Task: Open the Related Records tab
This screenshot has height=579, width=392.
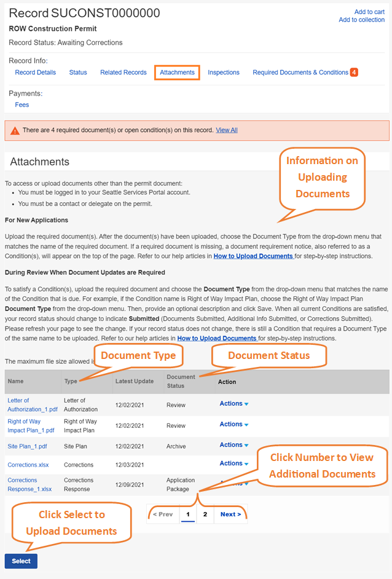Action: [x=123, y=73]
